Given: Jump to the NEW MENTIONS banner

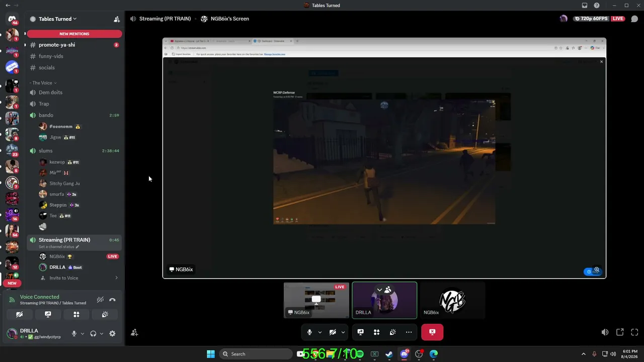Looking at the screenshot, I should [74, 34].
